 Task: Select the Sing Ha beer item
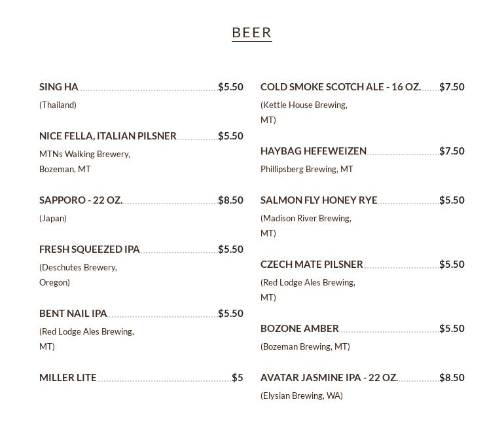59,87
